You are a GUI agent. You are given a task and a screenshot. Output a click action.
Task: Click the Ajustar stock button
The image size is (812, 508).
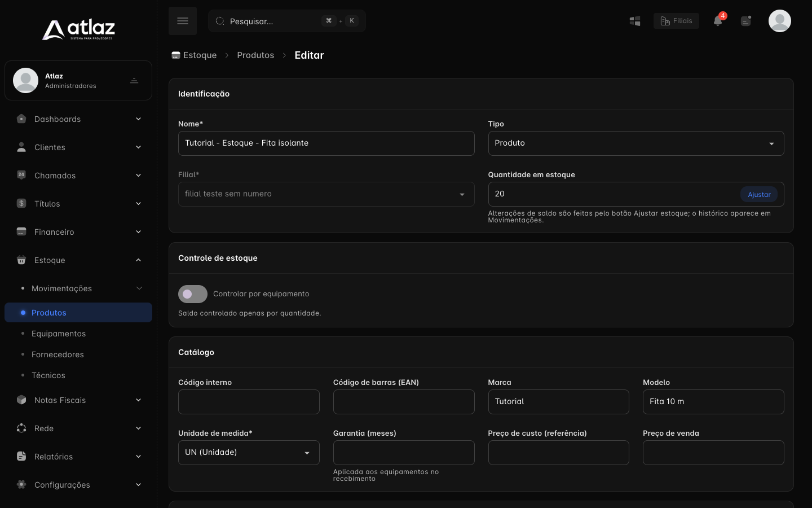759,194
